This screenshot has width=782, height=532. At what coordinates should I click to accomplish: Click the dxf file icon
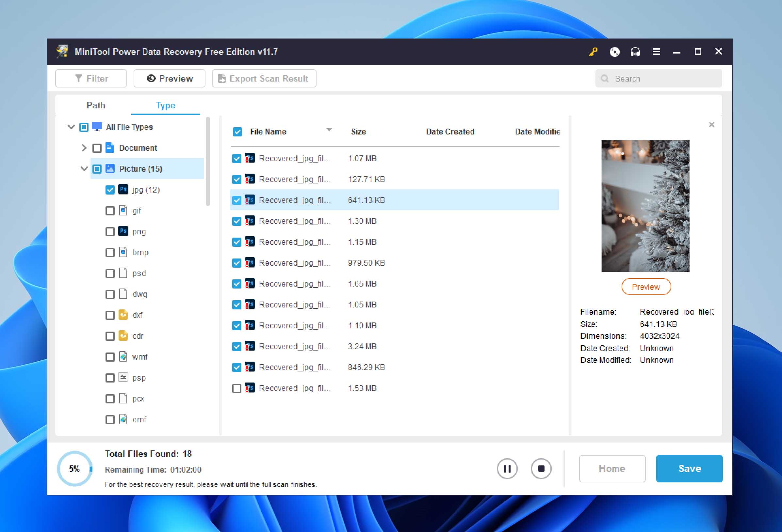[x=123, y=315]
